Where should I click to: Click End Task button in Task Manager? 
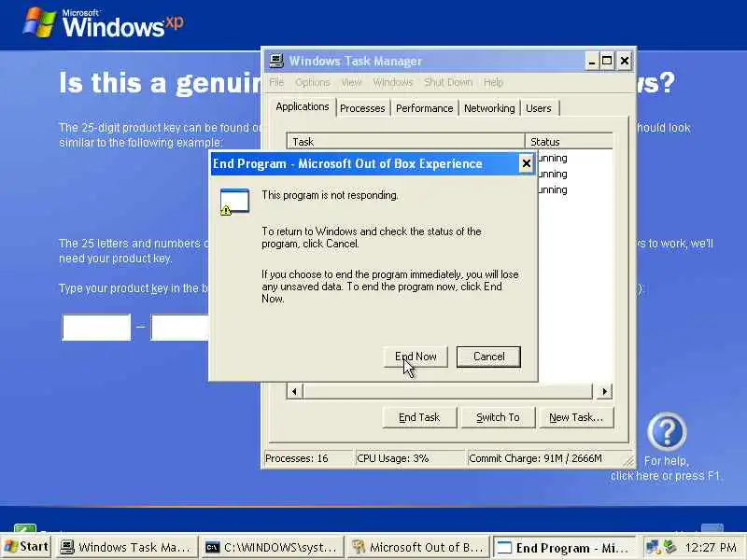(419, 417)
